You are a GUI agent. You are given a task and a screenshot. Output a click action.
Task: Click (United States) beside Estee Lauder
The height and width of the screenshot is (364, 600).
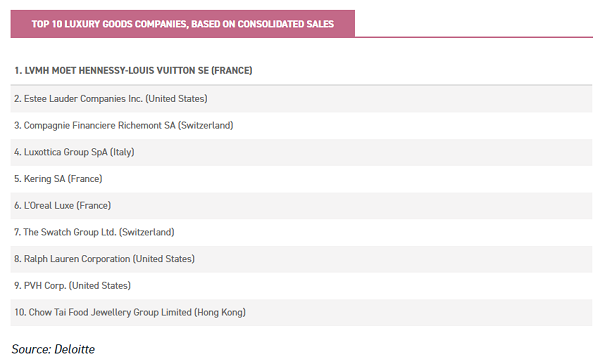(176, 99)
